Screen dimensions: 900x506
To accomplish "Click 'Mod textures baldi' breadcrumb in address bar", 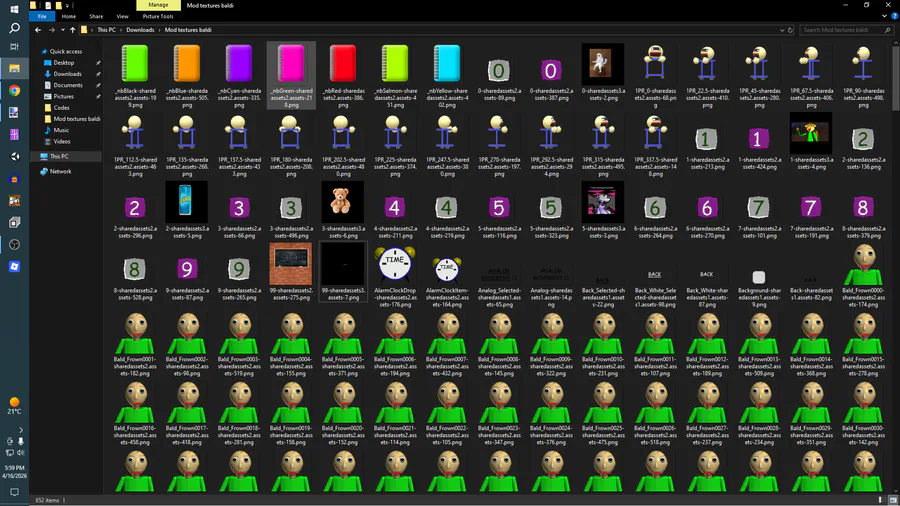I will 188,30.
